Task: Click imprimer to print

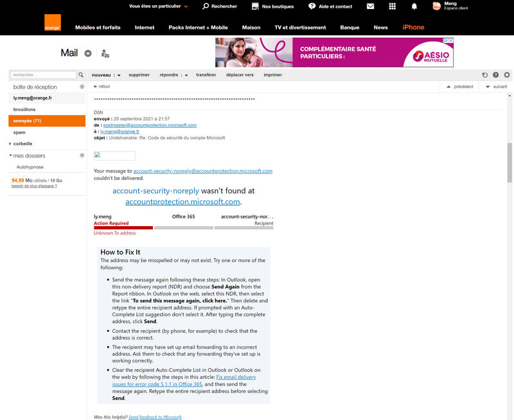Action: [x=272, y=74]
